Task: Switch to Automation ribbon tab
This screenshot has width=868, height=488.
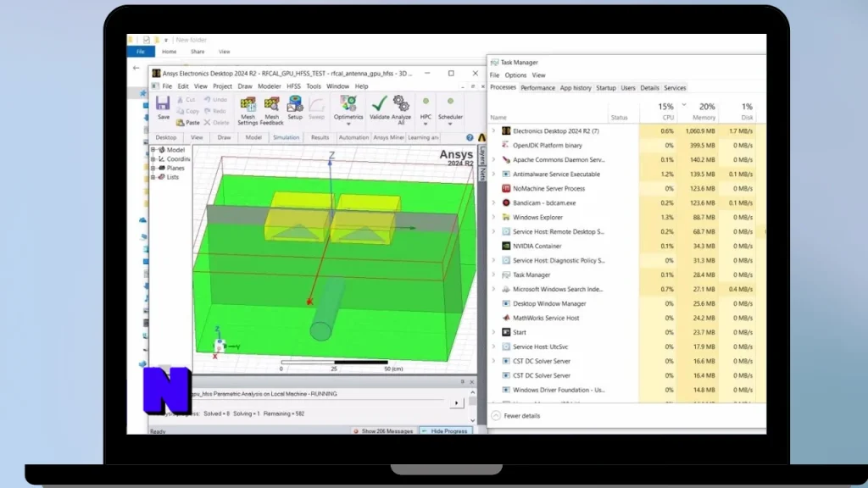Action: pos(353,138)
